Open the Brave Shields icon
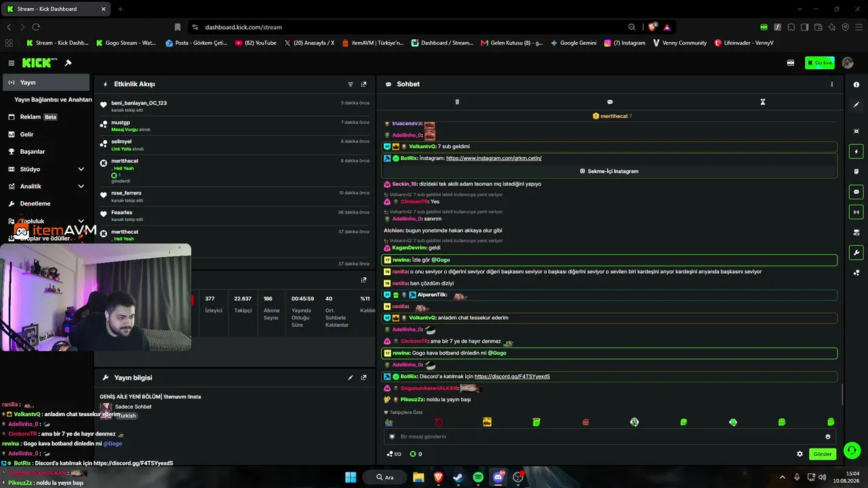The height and width of the screenshot is (488, 868). click(652, 27)
